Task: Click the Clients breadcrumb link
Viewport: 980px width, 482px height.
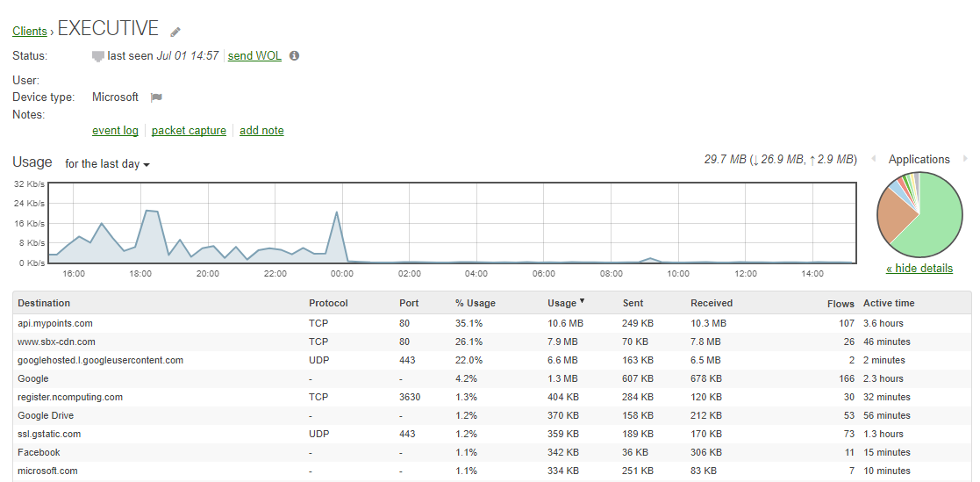Action: (x=30, y=32)
